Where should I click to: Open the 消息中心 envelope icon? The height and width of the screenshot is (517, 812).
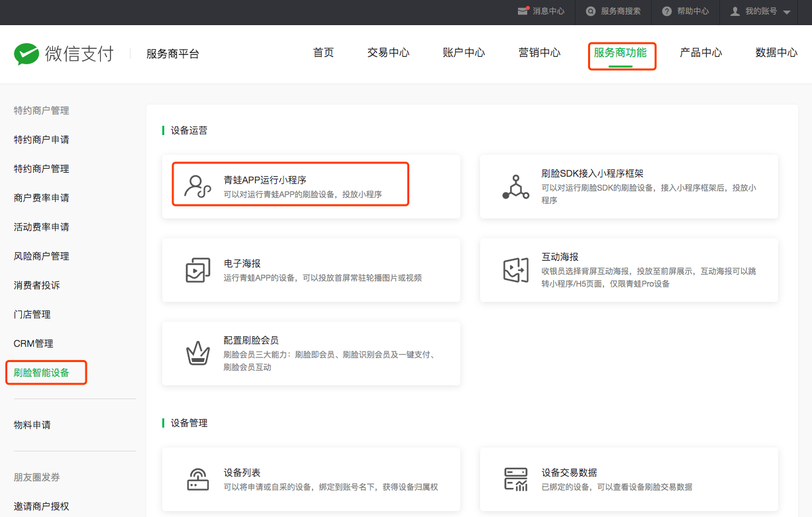pos(523,11)
